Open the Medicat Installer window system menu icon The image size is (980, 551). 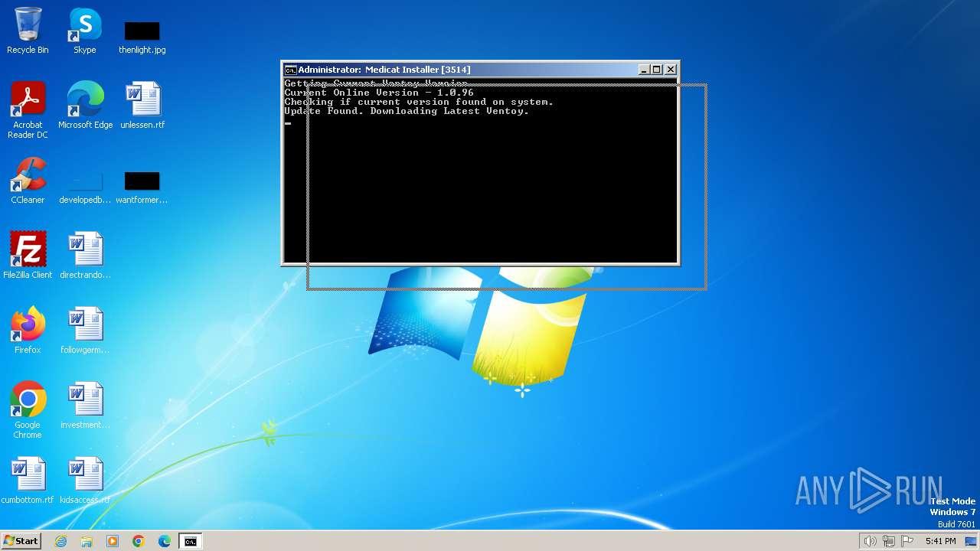[x=290, y=70]
